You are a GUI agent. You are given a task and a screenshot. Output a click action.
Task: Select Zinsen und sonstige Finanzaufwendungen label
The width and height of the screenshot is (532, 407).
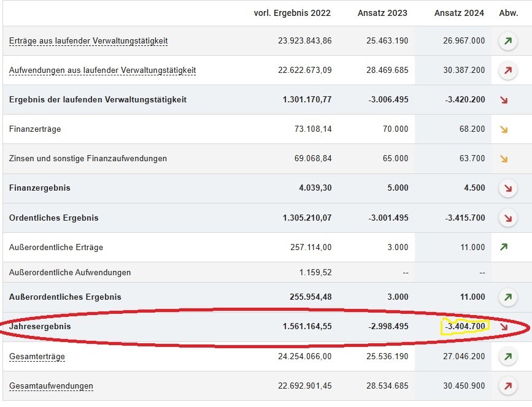(x=88, y=159)
